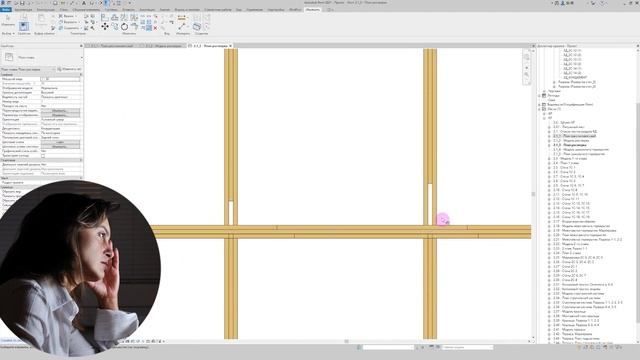Click the red X Delete tool

156,28
